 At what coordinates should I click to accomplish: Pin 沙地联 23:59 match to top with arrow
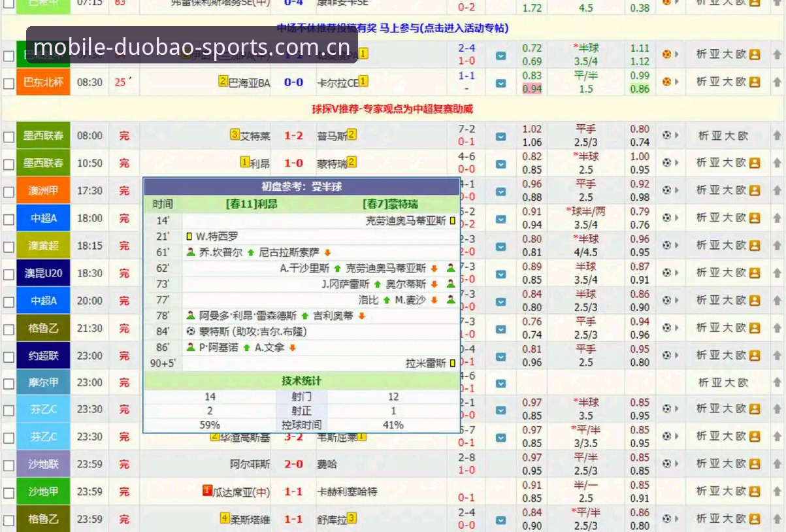777,464
